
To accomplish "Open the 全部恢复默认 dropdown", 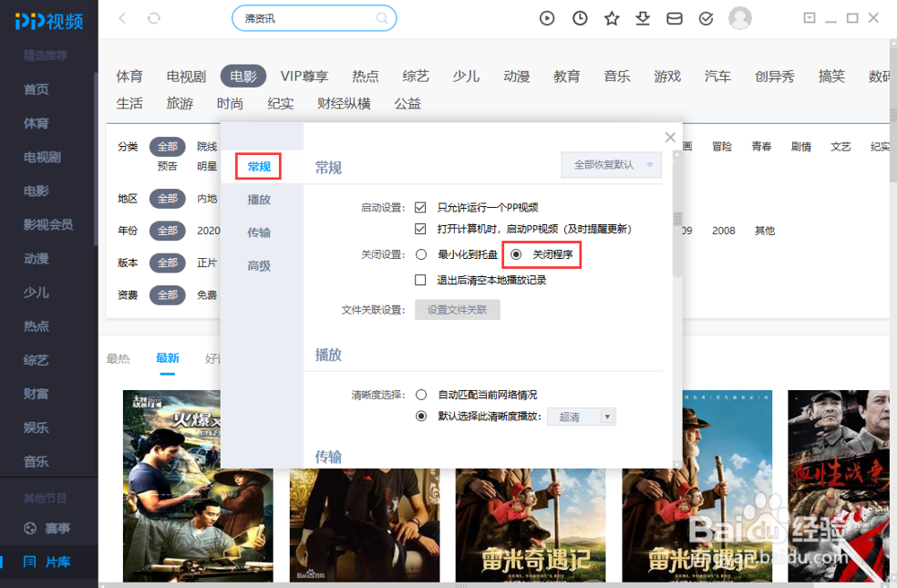I will coord(611,165).
